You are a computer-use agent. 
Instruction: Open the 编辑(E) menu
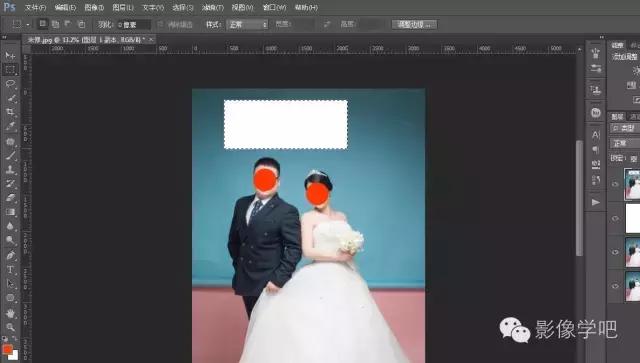65,7
